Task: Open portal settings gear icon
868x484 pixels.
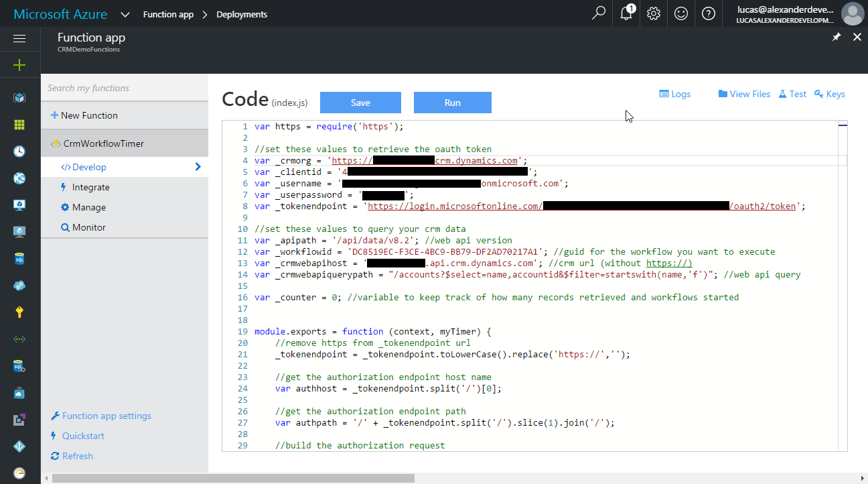Action: click(x=654, y=13)
